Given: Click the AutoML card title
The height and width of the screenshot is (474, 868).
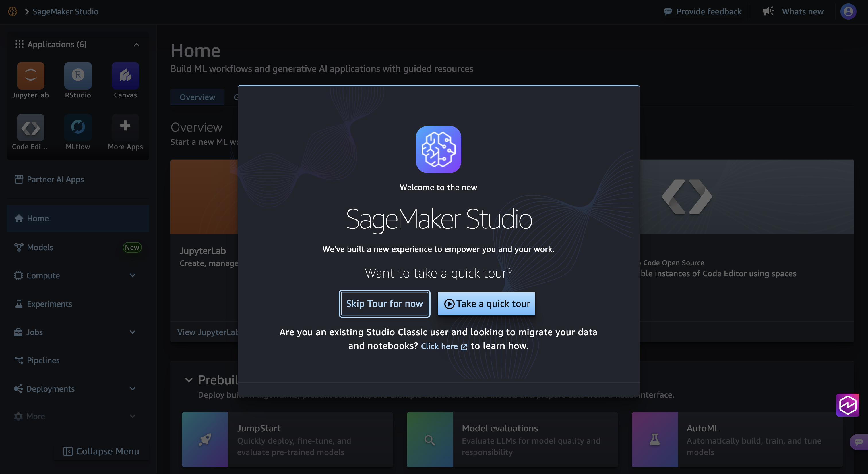Looking at the screenshot, I should [x=703, y=428].
